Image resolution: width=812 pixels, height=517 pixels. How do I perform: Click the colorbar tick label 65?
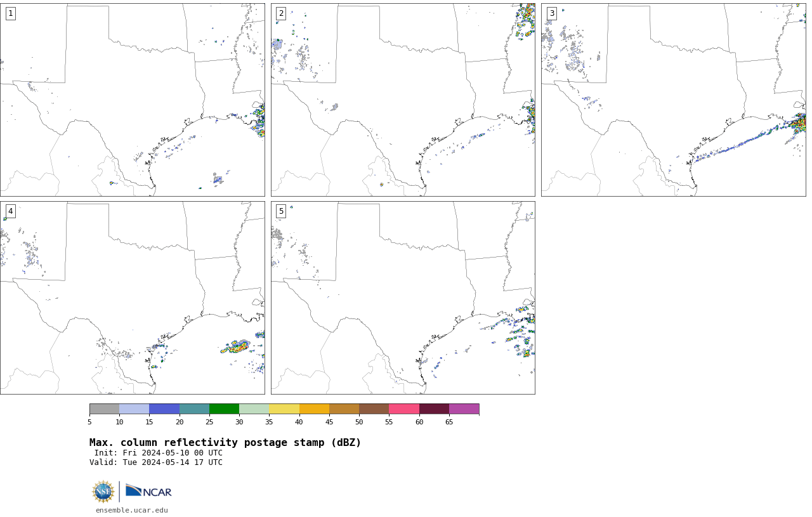449,422
